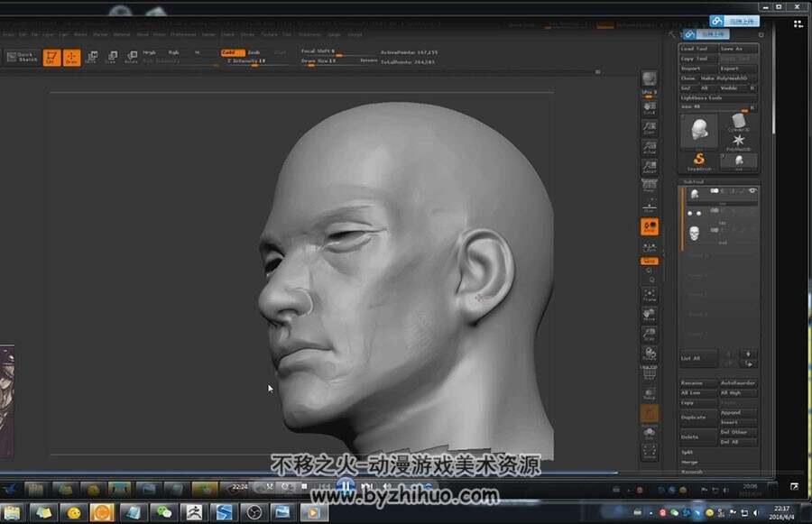The height and width of the screenshot is (524, 812).
Task: Click the Zoom canvas icon
Action: pos(650,128)
